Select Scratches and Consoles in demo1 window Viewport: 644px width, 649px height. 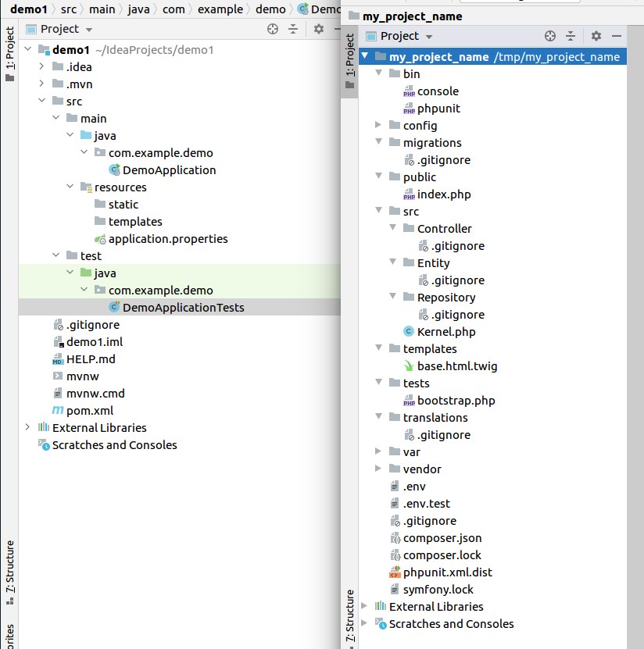pyautogui.click(x=108, y=445)
